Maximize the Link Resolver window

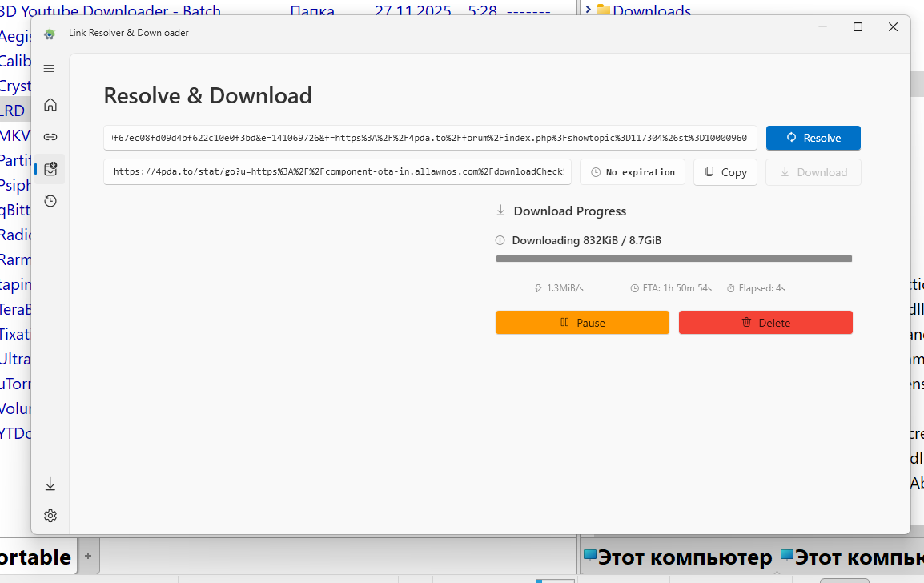(x=858, y=27)
